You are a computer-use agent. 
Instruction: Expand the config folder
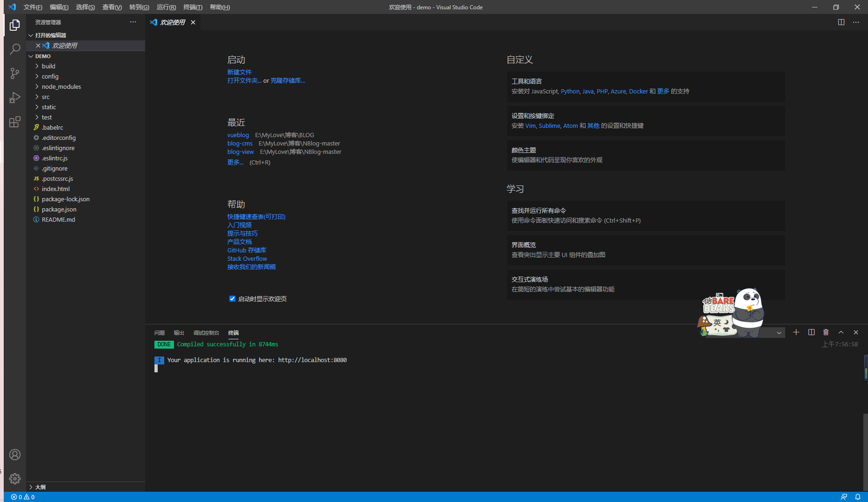pyautogui.click(x=50, y=76)
